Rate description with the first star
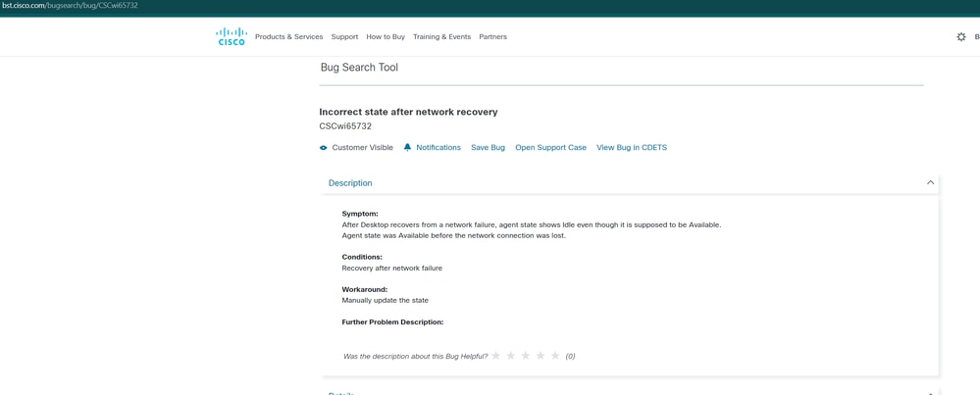The image size is (980, 395). 496,356
